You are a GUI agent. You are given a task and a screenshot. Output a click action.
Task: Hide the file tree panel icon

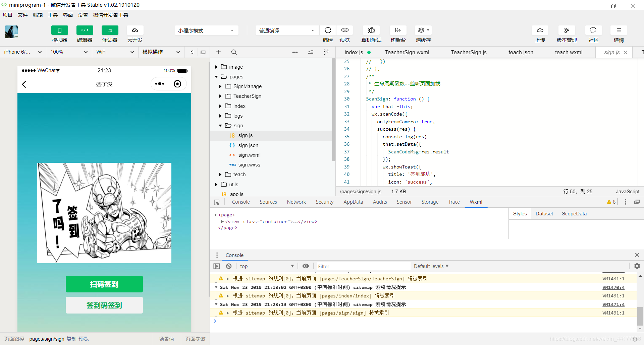(x=326, y=52)
